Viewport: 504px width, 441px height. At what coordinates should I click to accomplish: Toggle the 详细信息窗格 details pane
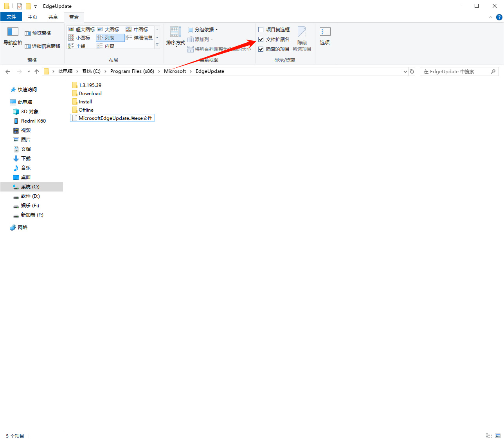[43, 46]
